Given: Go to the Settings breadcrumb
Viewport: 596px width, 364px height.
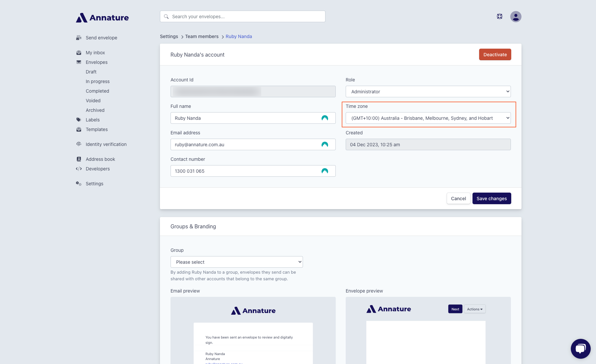Looking at the screenshot, I should point(169,36).
